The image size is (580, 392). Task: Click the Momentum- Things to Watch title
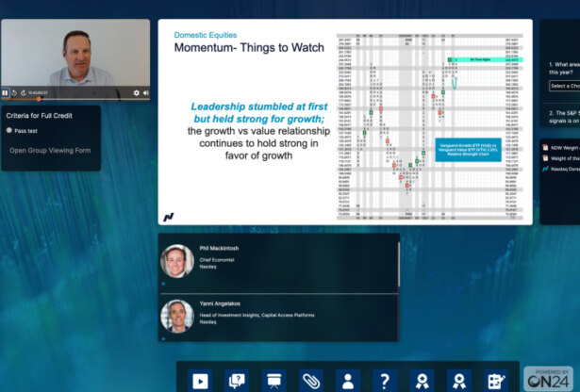(249, 48)
